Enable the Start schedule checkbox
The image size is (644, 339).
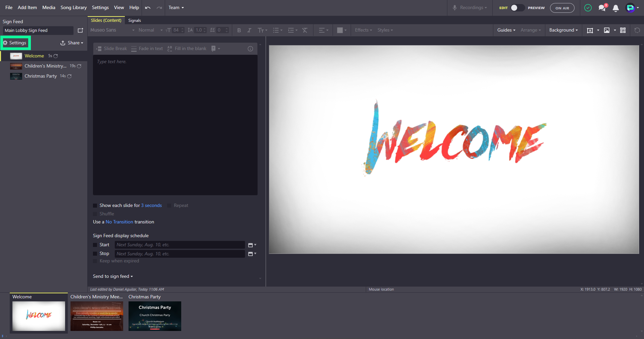95,245
